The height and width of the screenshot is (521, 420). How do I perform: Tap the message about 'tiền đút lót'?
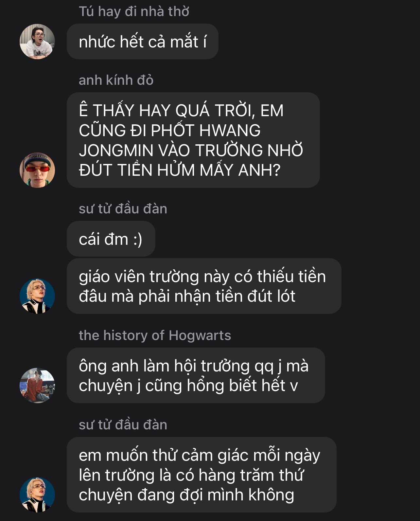pos(204,286)
